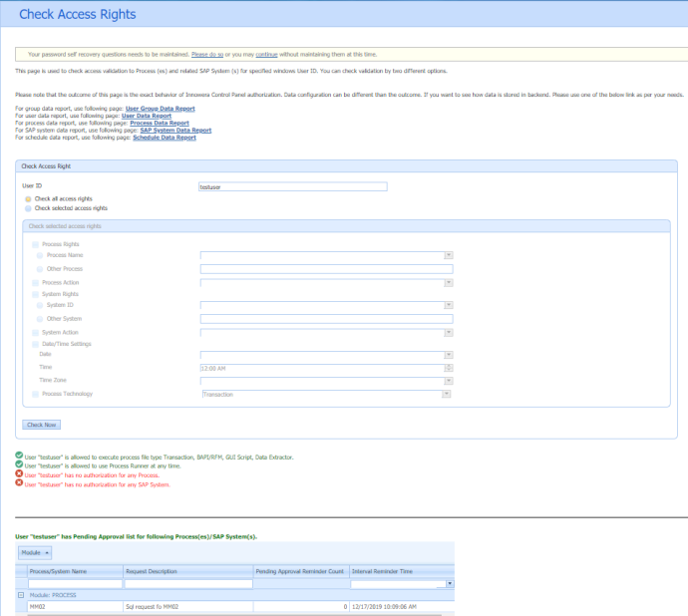
Task: Tick the System Action checkbox
Action: click(x=36, y=333)
